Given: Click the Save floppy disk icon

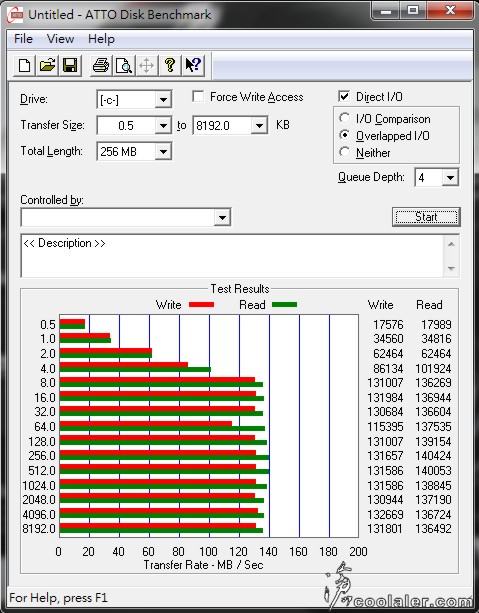Looking at the screenshot, I should coord(70,65).
